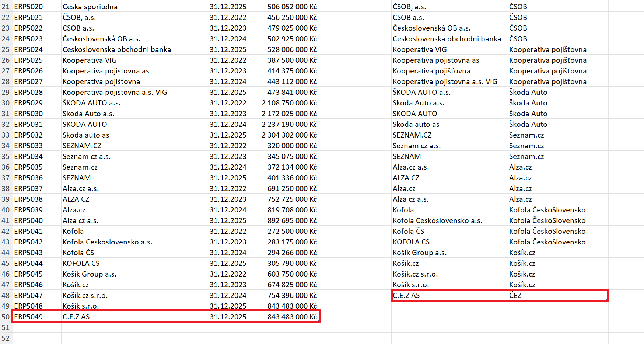Click the Ceska sporitelna cell
The image size is (644, 344).
point(90,7)
